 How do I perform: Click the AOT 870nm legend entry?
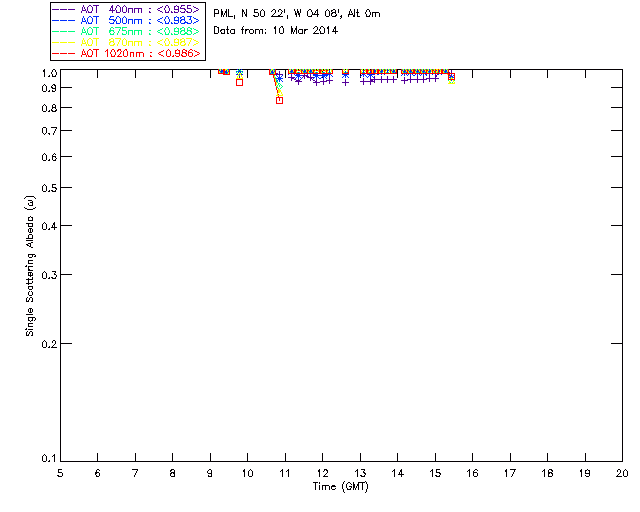[x=126, y=42]
